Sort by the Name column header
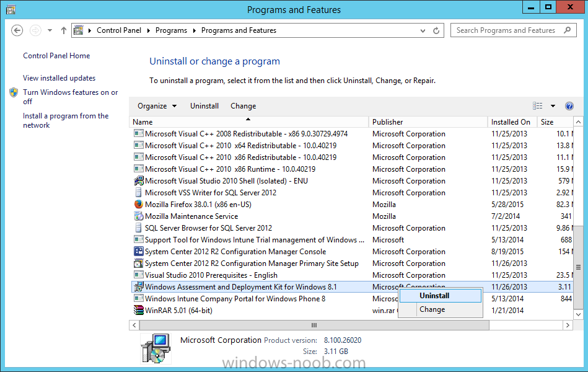The width and height of the screenshot is (588, 372). [x=249, y=122]
